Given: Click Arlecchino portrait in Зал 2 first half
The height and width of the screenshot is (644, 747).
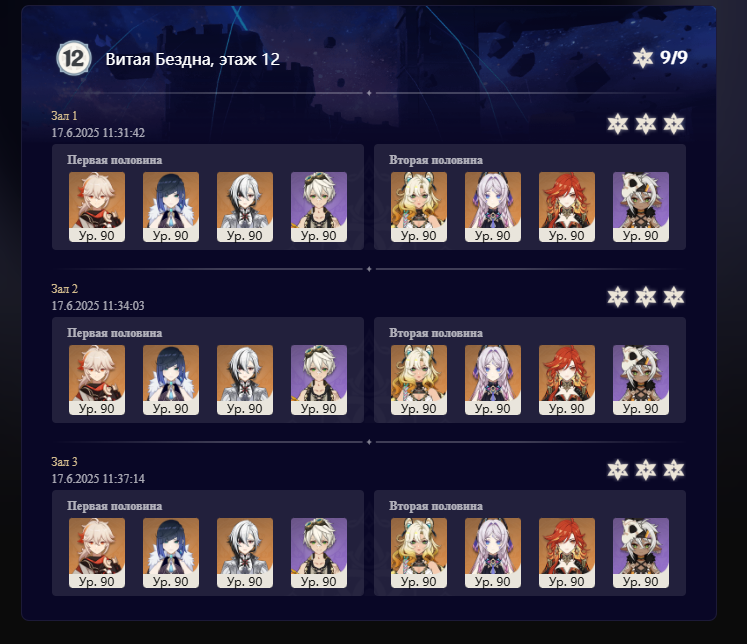Looking at the screenshot, I should (x=245, y=380).
